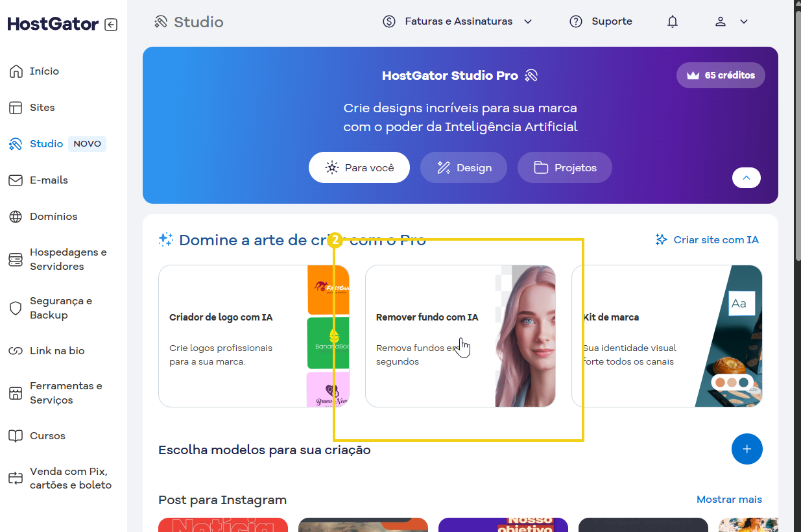801x532 pixels.
Task: Click the Sites layout icon
Action: coord(16,108)
